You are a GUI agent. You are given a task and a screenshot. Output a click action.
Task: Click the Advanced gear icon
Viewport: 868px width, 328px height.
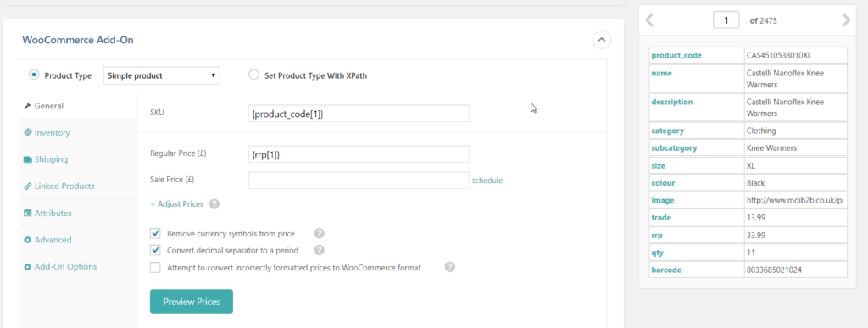pyautogui.click(x=27, y=240)
